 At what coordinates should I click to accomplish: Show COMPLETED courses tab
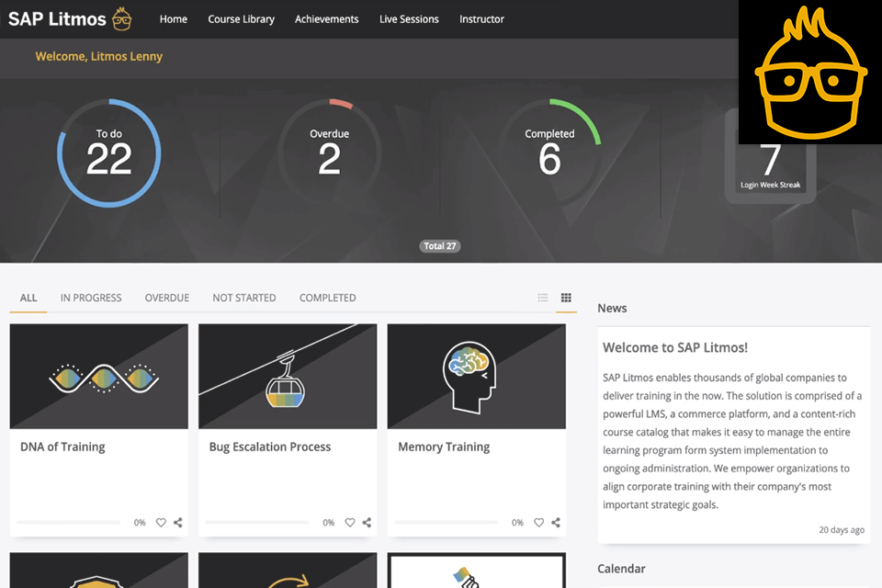click(327, 298)
